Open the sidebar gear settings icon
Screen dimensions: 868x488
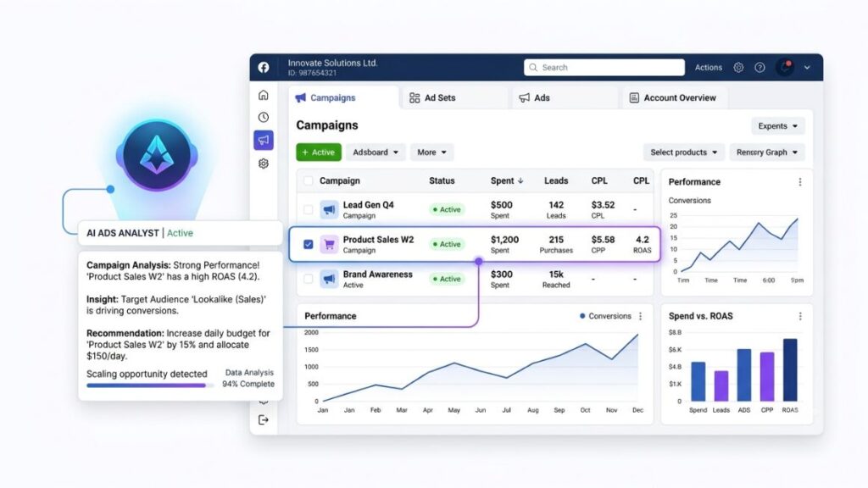[x=264, y=164]
